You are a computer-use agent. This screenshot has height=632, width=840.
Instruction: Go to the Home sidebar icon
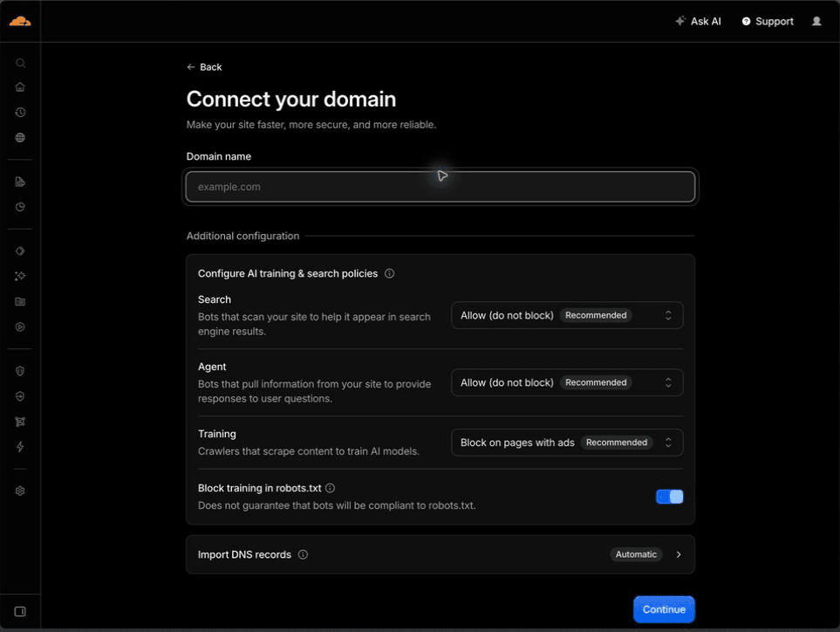coord(20,86)
